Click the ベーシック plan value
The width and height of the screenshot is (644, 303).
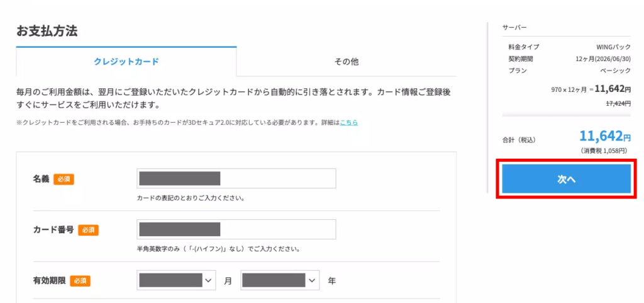tap(615, 71)
